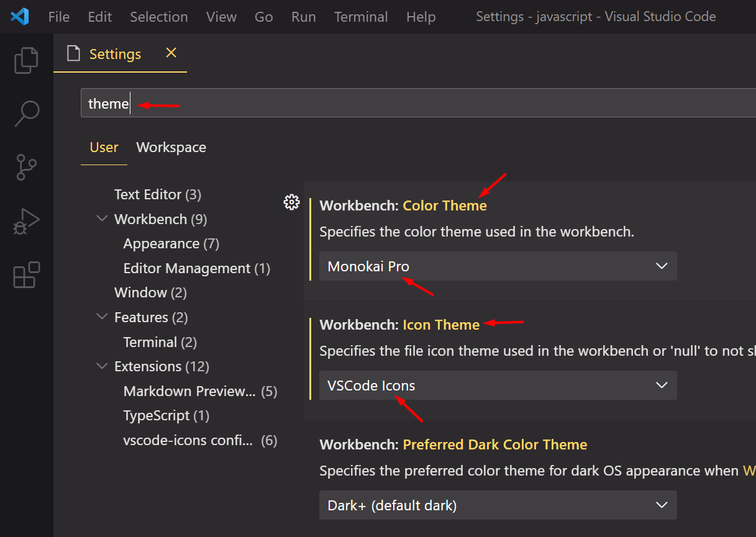Screen dimensions: 756x537
Task: Collapse the Extensions tree section
Action: coord(102,366)
